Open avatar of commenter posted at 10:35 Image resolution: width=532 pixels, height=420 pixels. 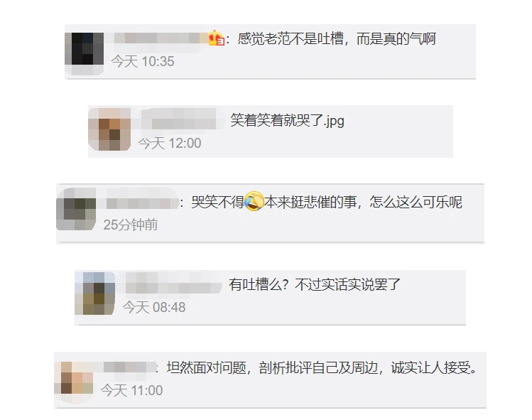(85, 53)
